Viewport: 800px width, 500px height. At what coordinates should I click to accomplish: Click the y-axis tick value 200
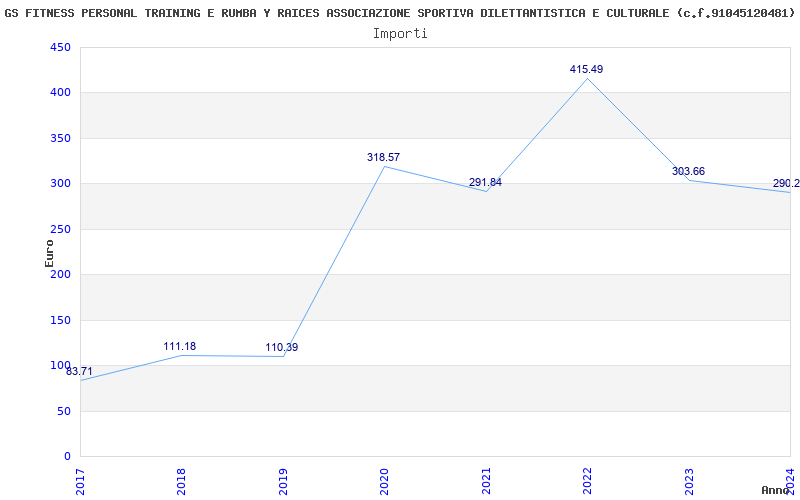60,274
